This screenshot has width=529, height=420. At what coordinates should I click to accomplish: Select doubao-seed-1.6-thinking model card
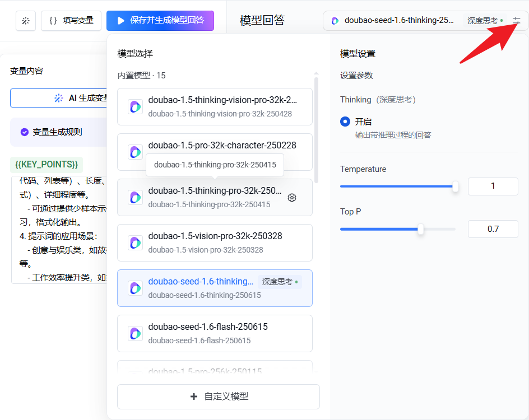tap(215, 288)
